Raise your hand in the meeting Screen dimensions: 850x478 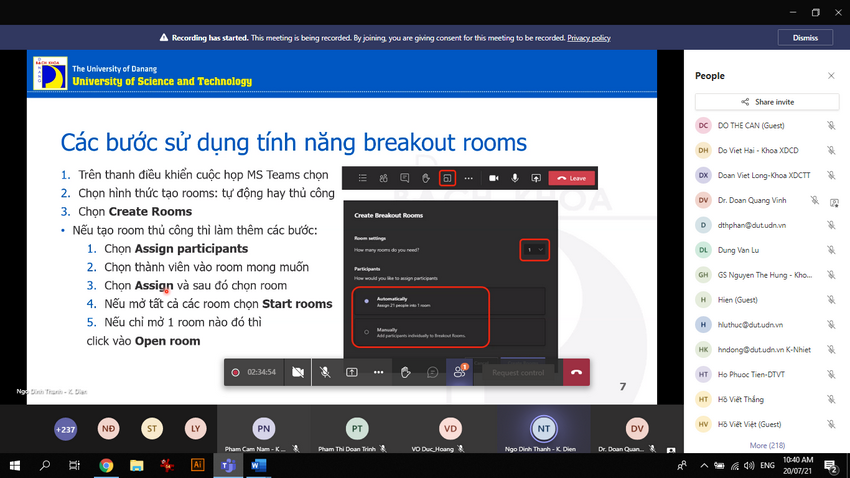[405, 372]
